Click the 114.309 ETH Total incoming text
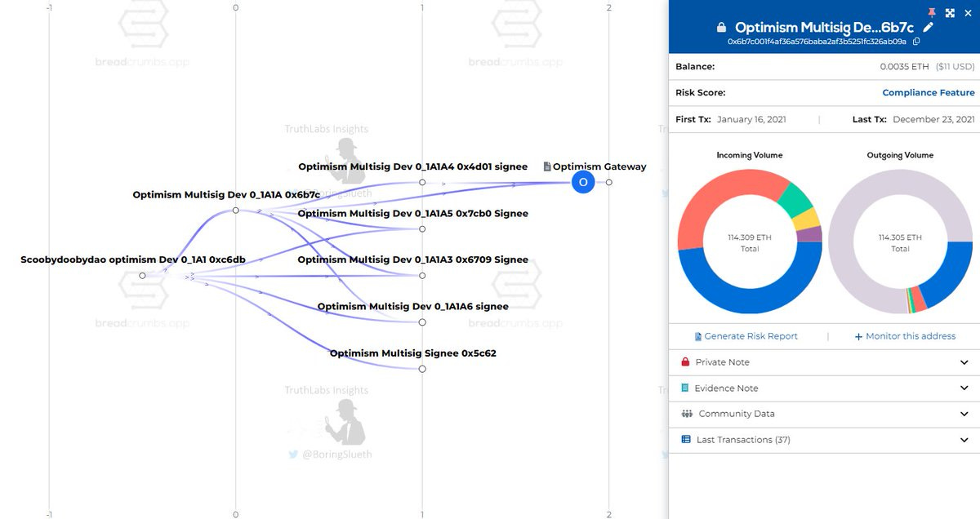The image size is (980, 519). (750, 242)
